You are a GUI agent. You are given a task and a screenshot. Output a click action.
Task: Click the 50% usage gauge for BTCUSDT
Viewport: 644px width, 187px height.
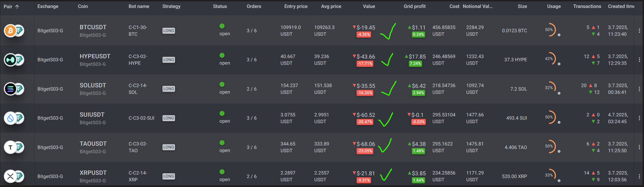point(550,30)
